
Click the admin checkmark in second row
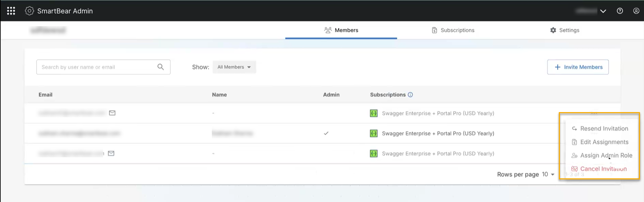coord(326,133)
